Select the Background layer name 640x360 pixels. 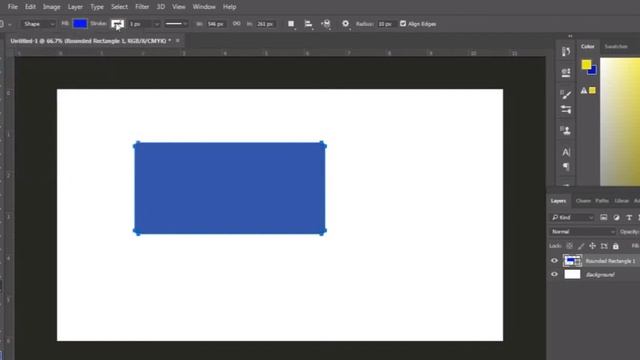pos(600,275)
